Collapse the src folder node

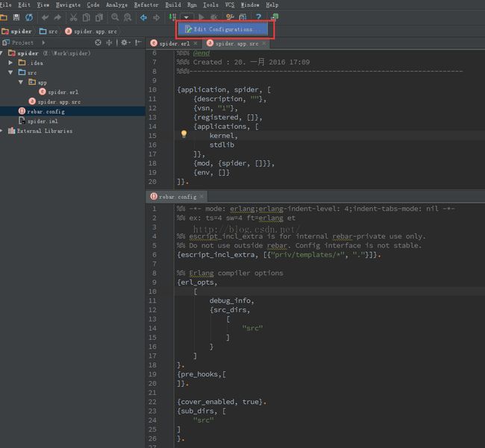(x=11, y=72)
